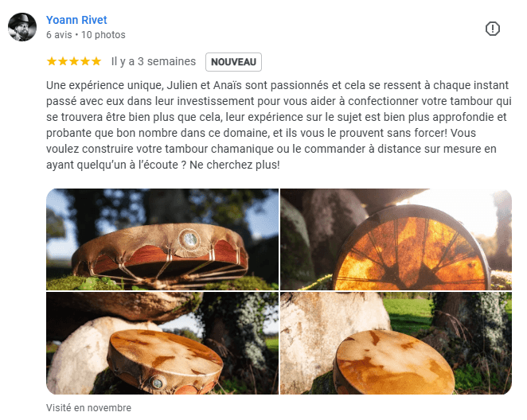Image resolution: width=527 pixels, height=420 pixels.
Task: Open photo of drum with stone medallion side
Action: 162,343
